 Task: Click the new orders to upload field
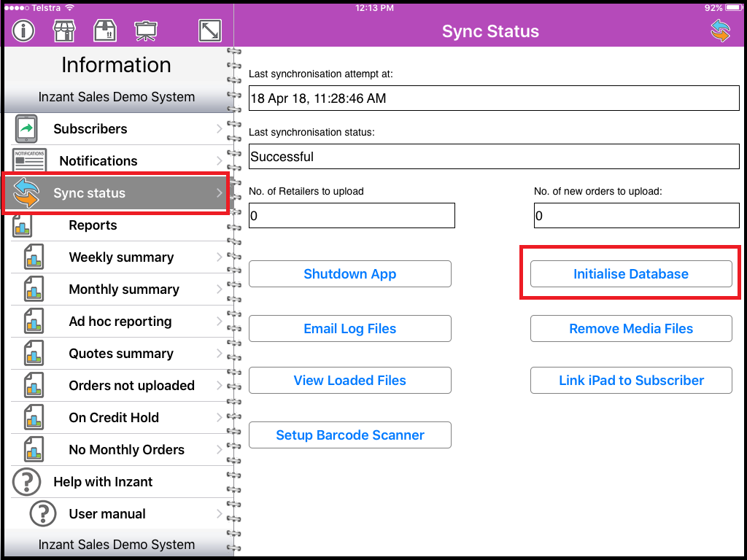636,215
